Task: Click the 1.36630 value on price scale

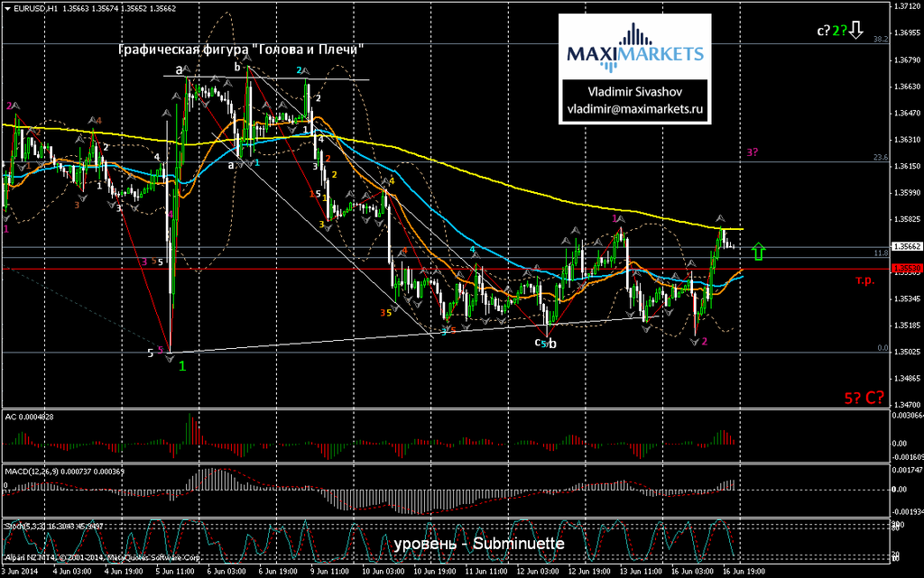Action: click(908, 87)
